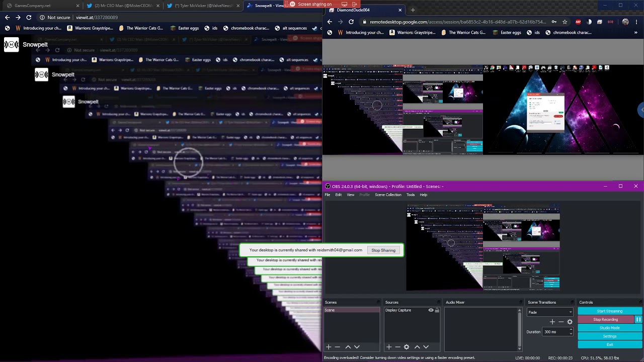The width and height of the screenshot is (644, 362).
Task: Open OBS Tools menu
Action: pos(411,195)
